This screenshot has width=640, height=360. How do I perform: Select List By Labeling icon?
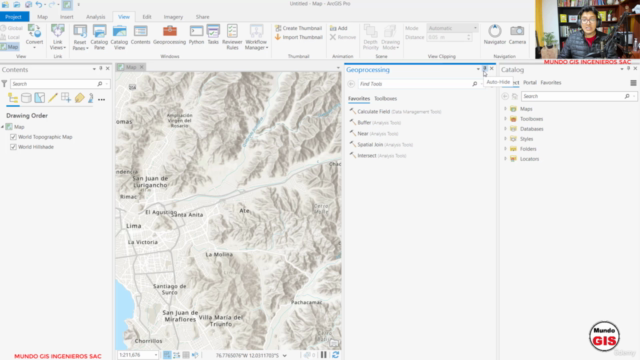79,98
